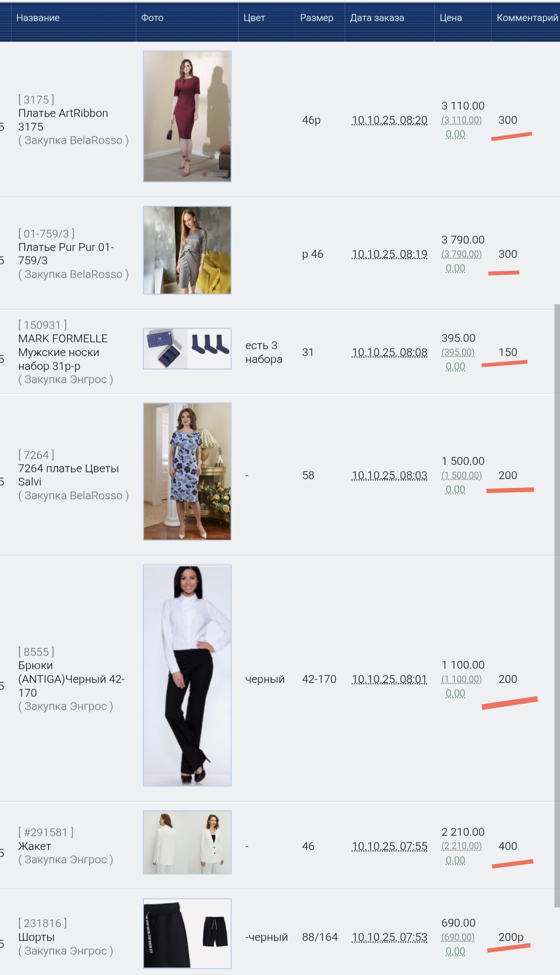Open the floral Salvi dress photo
Image resolution: width=560 pixels, height=975 pixels.
187,471
